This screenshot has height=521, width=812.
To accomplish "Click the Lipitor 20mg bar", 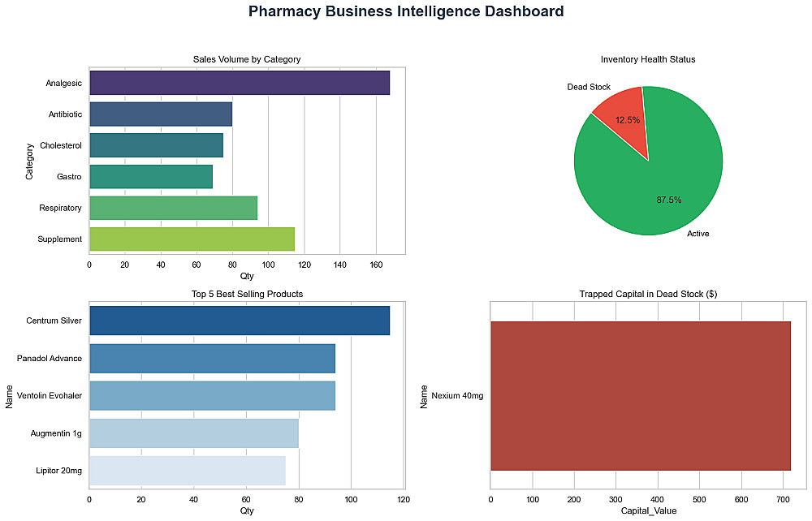I will click(x=187, y=471).
